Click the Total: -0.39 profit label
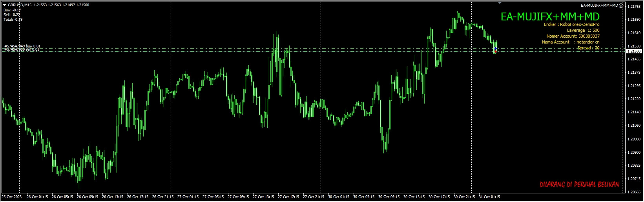This screenshot has height=202, width=644. (x=13, y=20)
